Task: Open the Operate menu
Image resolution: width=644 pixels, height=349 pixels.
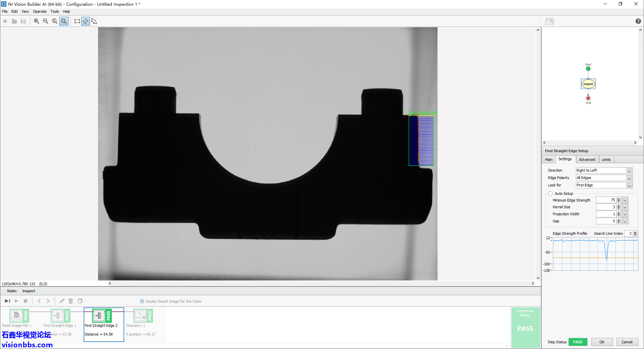Action: tap(39, 11)
